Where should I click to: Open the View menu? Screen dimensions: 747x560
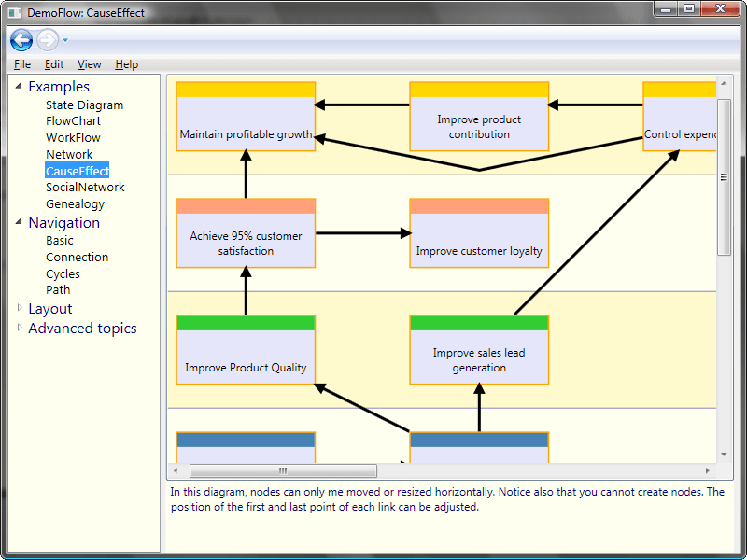pyautogui.click(x=89, y=64)
